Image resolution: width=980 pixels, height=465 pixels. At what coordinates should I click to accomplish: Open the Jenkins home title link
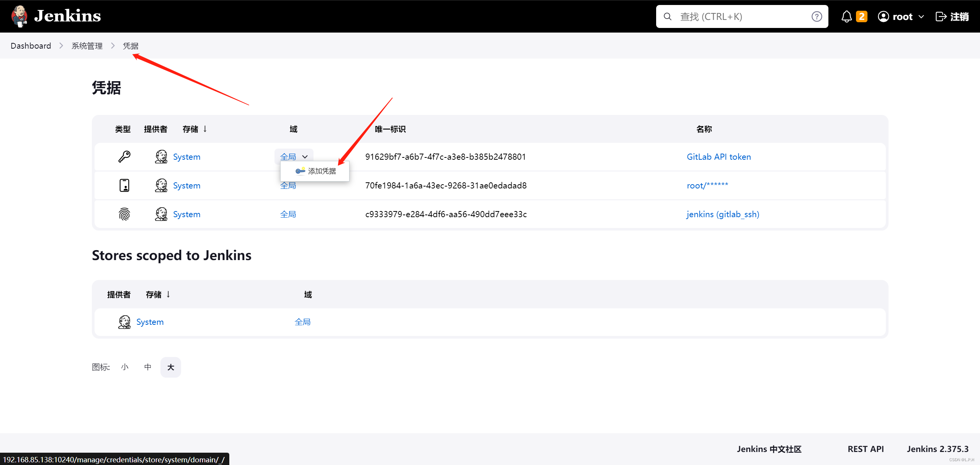click(67, 16)
